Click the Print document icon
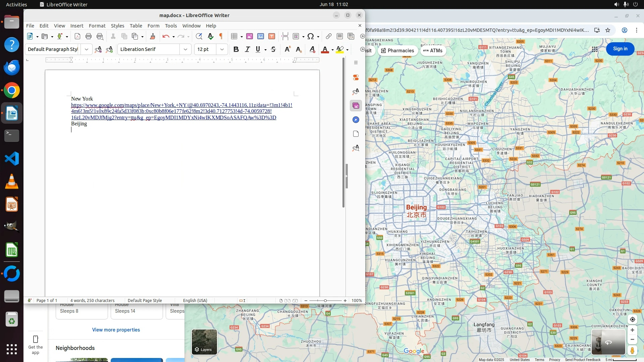This screenshot has height=362, width=644. pos(89,37)
